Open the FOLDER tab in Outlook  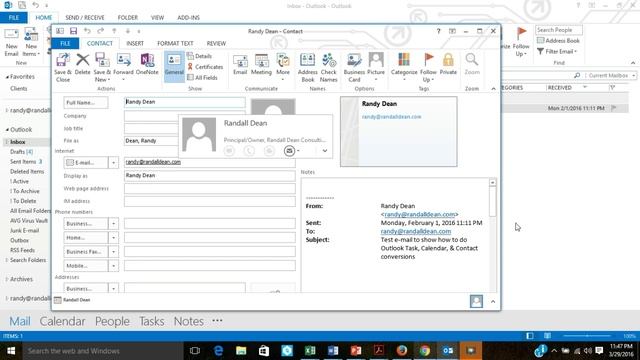pos(128,18)
